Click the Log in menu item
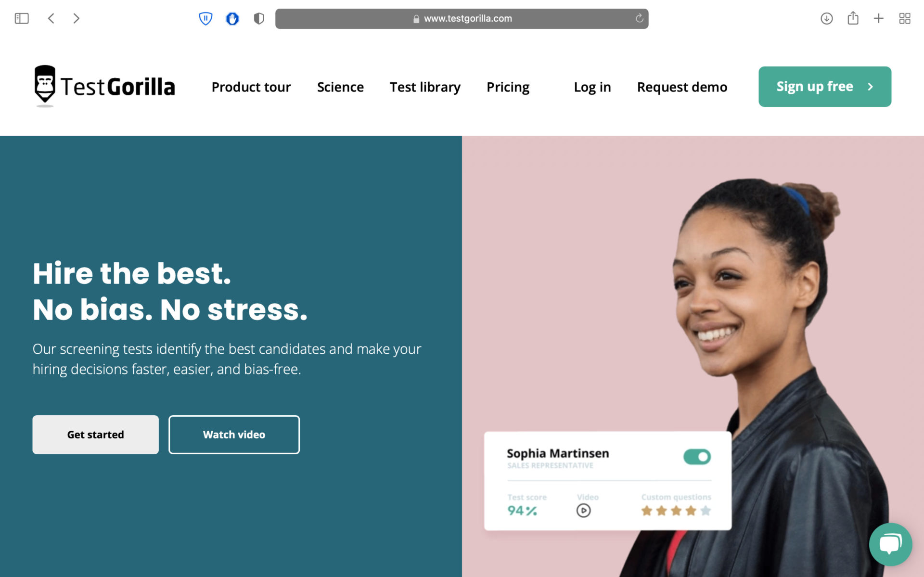924x577 pixels. coord(591,87)
